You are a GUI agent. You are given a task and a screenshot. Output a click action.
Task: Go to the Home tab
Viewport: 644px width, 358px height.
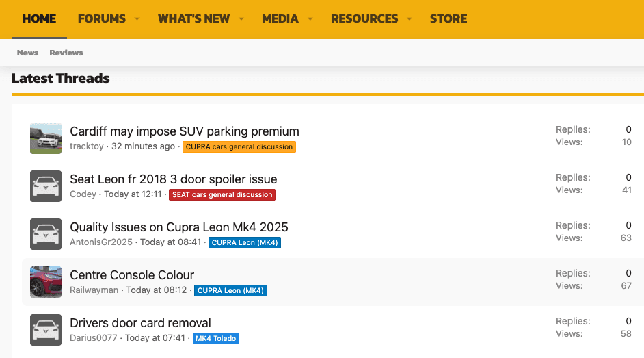39,19
